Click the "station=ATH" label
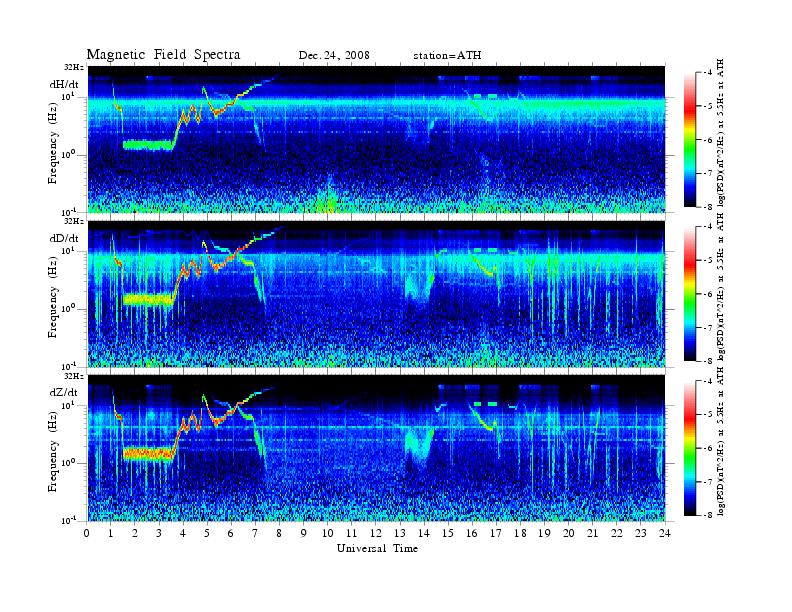The image size is (792, 612). coord(447,56)
